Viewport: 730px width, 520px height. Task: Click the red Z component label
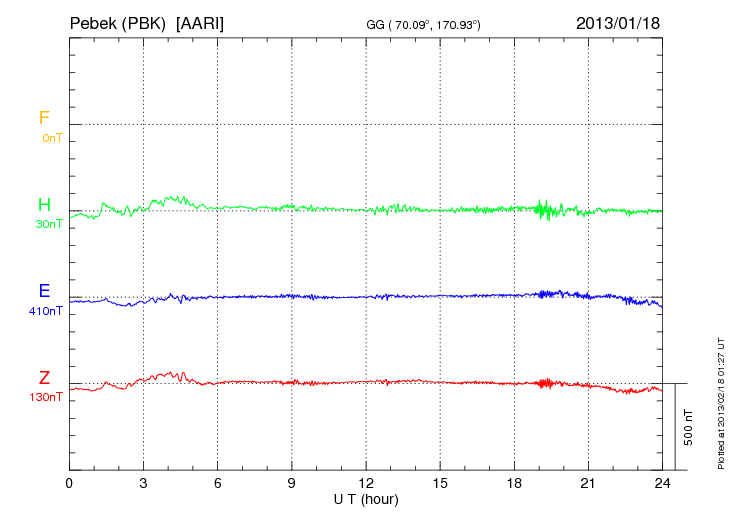[x=44, y=378]
